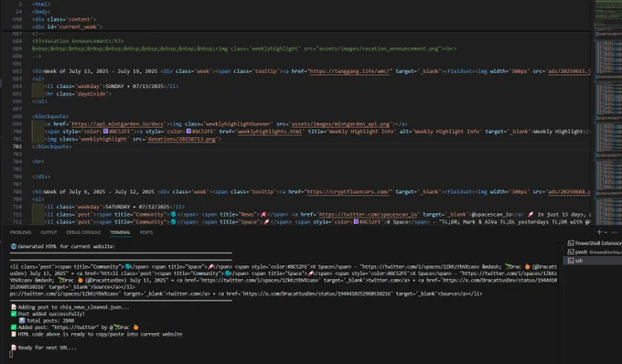Click the PowerShell Extension terminal icon
This screenshot has height=364, width=622.
[x=571, y=243]
